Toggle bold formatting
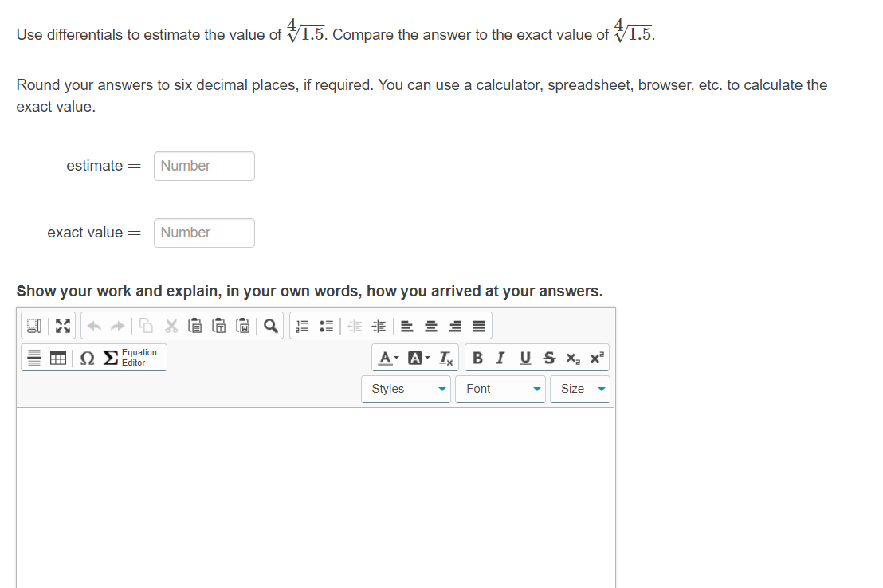 (477, 358)
